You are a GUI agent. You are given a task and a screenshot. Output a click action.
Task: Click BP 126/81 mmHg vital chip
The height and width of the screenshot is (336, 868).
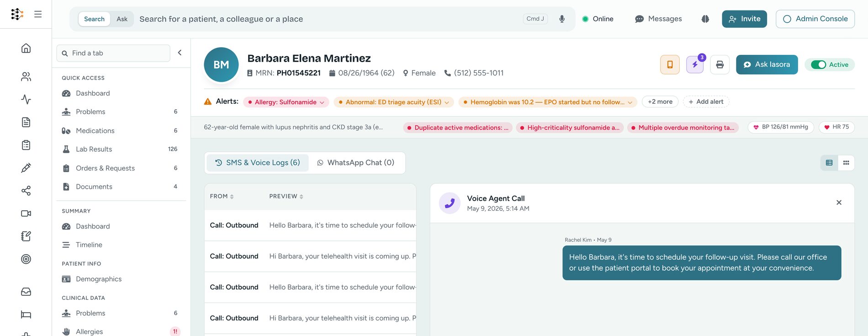(x=781, y=127)
